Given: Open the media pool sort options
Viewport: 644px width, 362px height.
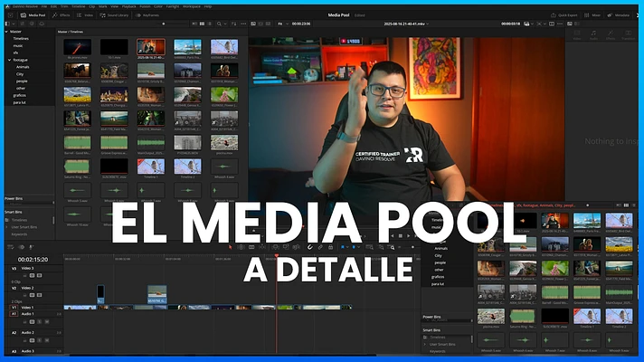Looking at the screenshot, I should (233, 24).
